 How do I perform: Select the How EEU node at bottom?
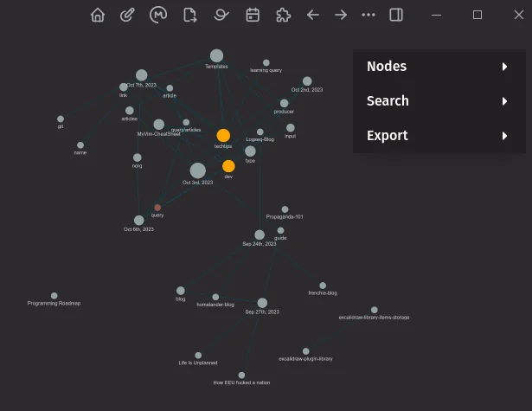click(241, 375)
